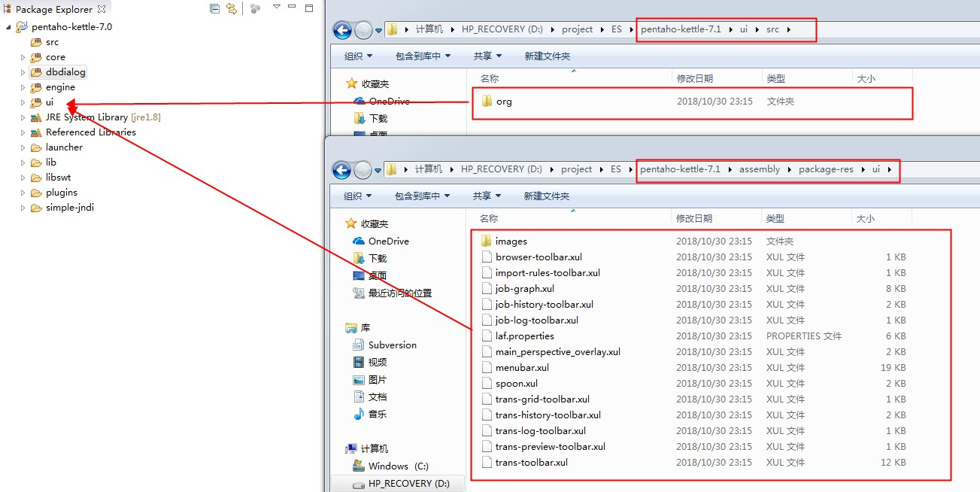The image size is (980, 492).
Task: Collapse the pentaho-kettle-7.0 project node
Action: pyautogui.click(x=8, y=27)
